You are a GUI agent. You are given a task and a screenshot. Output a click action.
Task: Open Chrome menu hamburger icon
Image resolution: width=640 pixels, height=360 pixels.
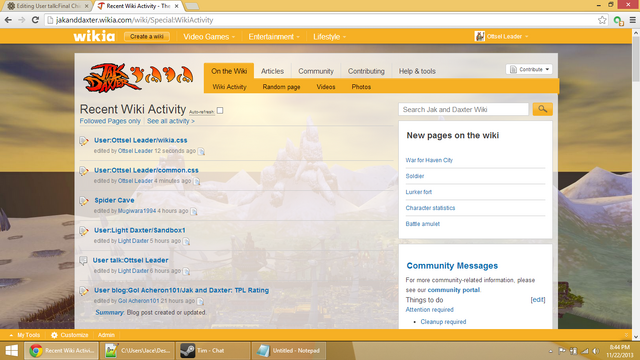(x=633, y=20)
